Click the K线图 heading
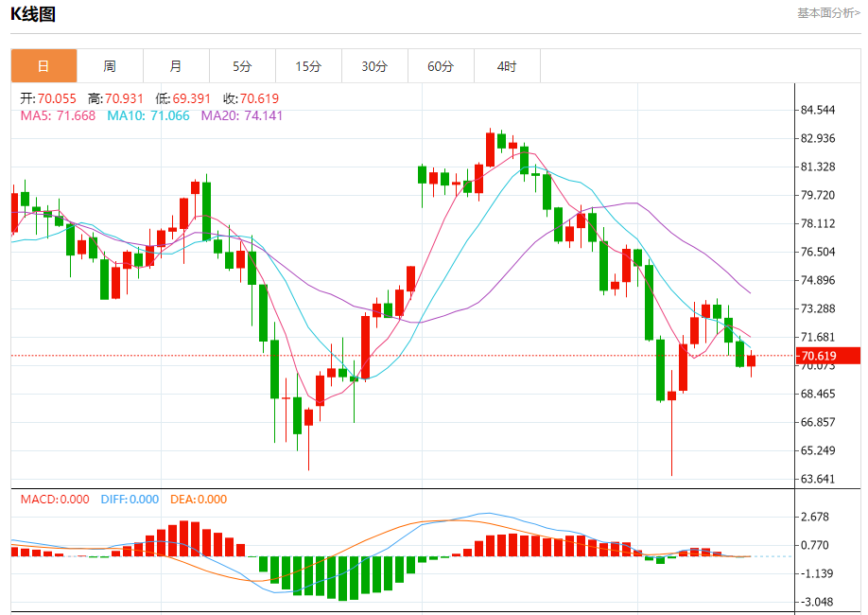This screenshot has width=868, height=615. (x=33, y=14)
